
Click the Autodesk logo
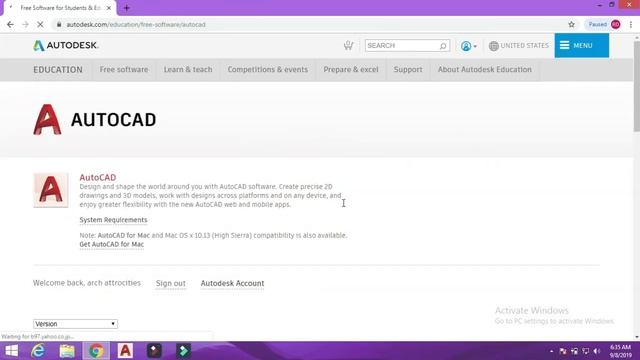(66, 45)
